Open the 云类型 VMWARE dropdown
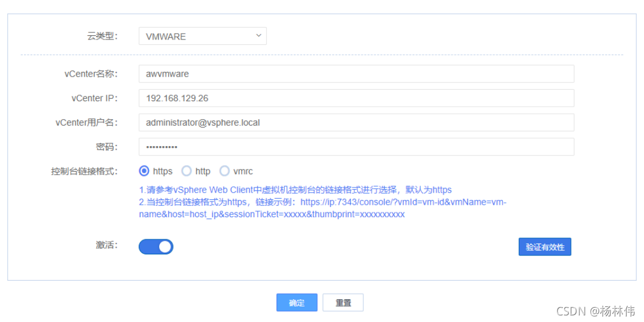The height and width of the screenshot is (322, 644). click(202, 36)
